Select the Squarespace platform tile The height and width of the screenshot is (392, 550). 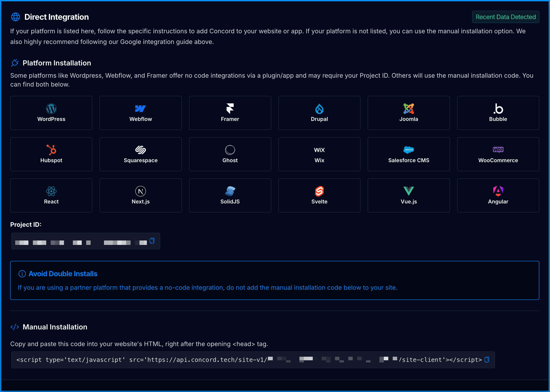point(140,154)
